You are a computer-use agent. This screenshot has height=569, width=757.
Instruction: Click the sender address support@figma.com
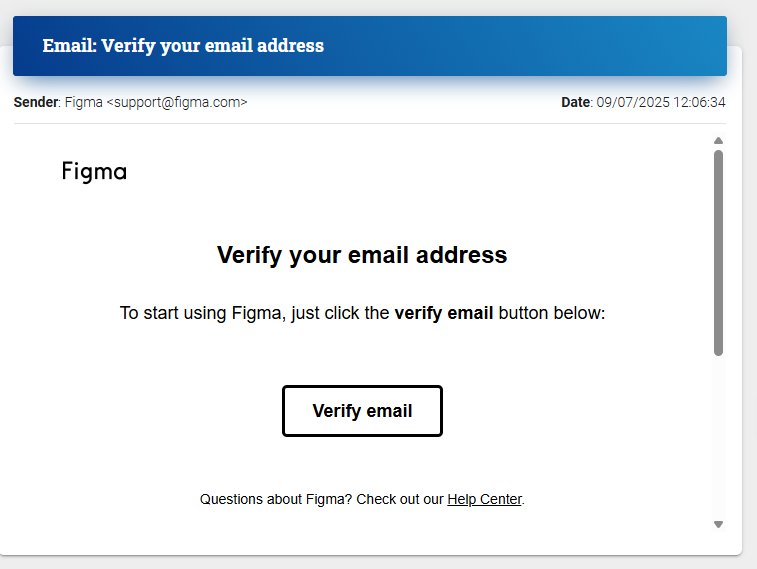coord(177,102)
